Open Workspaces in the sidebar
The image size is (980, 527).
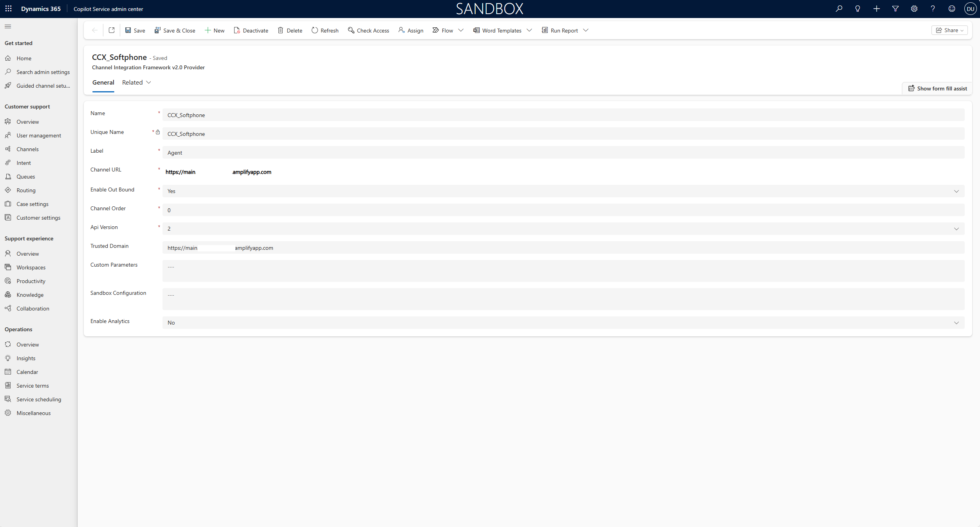[x=31, y=267]
